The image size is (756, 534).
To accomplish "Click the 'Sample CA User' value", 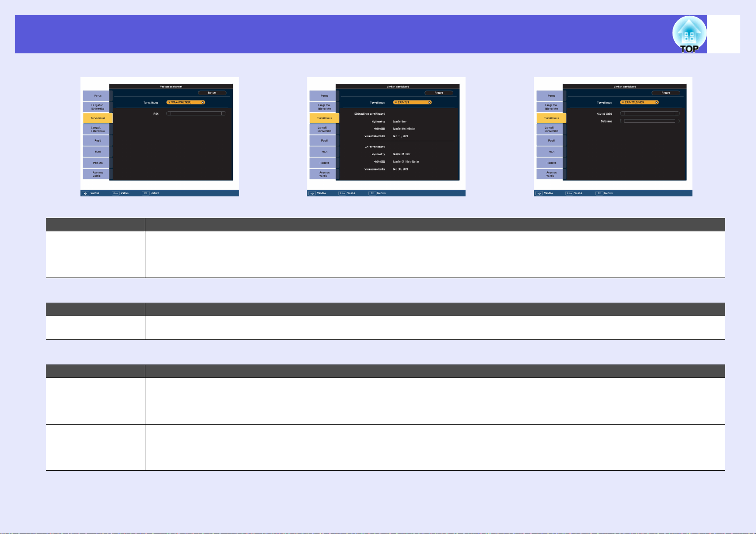I will click(x=402, y=154).
